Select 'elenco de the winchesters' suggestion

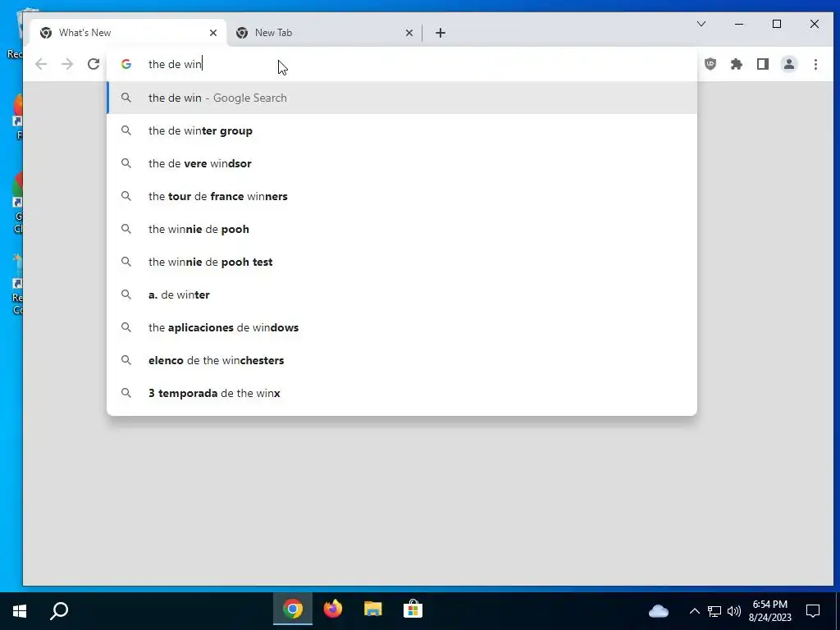coord(402,361)
